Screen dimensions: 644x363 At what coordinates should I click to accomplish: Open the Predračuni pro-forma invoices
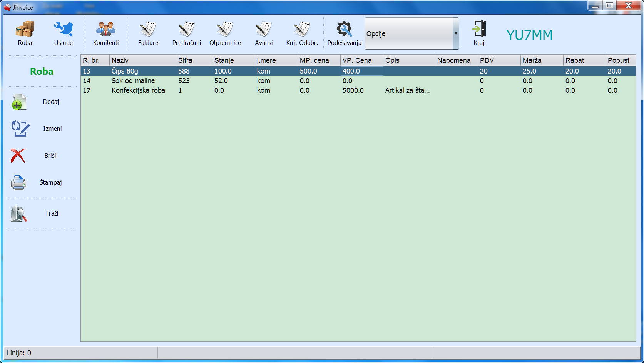pos(187,33)
